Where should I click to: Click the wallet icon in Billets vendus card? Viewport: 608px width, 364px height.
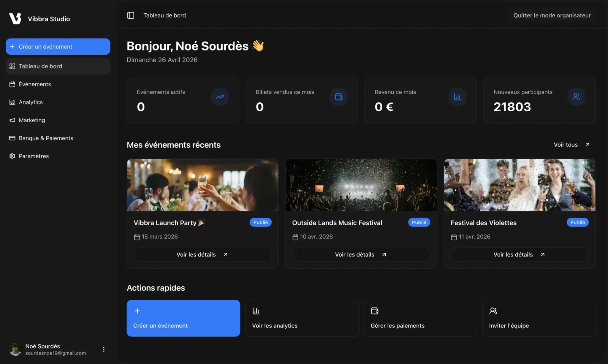click(x=339, y=97)
